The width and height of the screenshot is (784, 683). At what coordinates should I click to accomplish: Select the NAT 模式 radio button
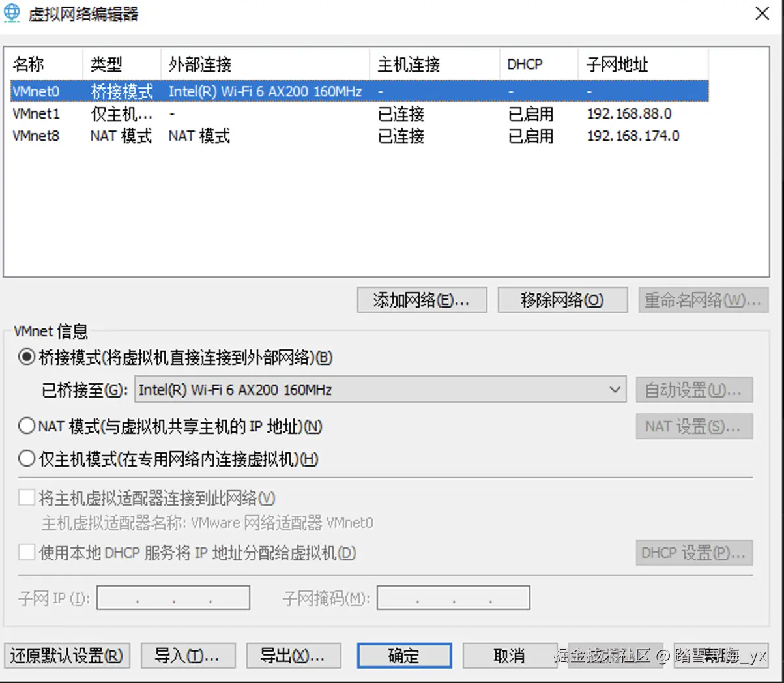coord(27,426)
